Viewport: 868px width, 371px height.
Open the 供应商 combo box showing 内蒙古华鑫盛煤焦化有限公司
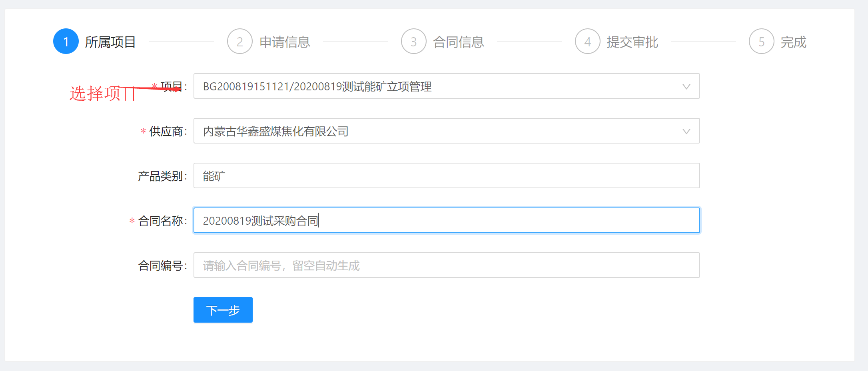click(447, 131)
